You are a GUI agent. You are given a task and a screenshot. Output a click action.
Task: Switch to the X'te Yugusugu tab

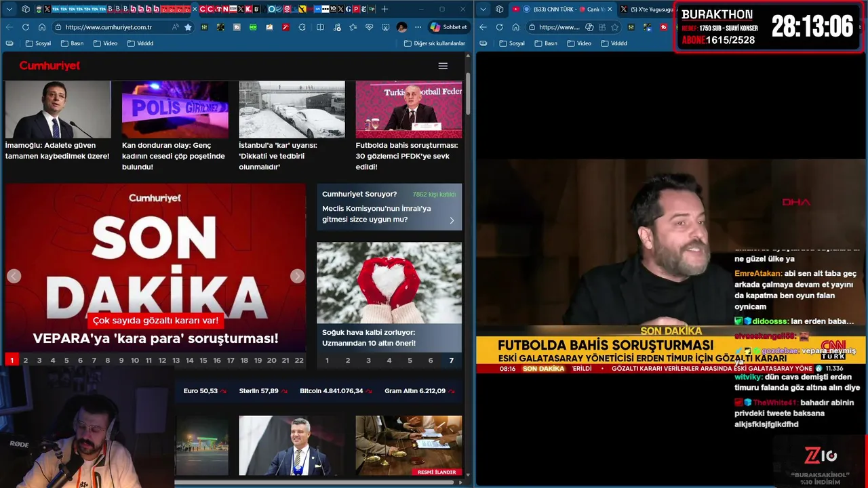pyautogui.click(x=648, y=9)
